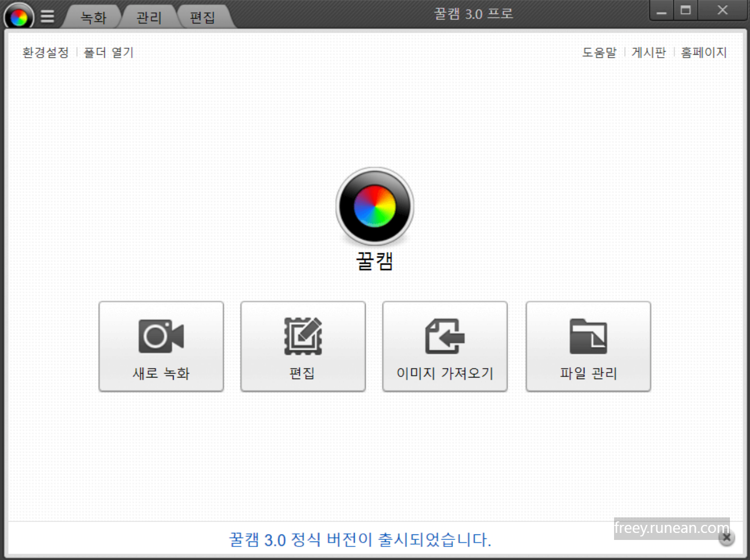Select the 새로 녹화 camera icon
750x560 pixels.
[x=161, y=336]
